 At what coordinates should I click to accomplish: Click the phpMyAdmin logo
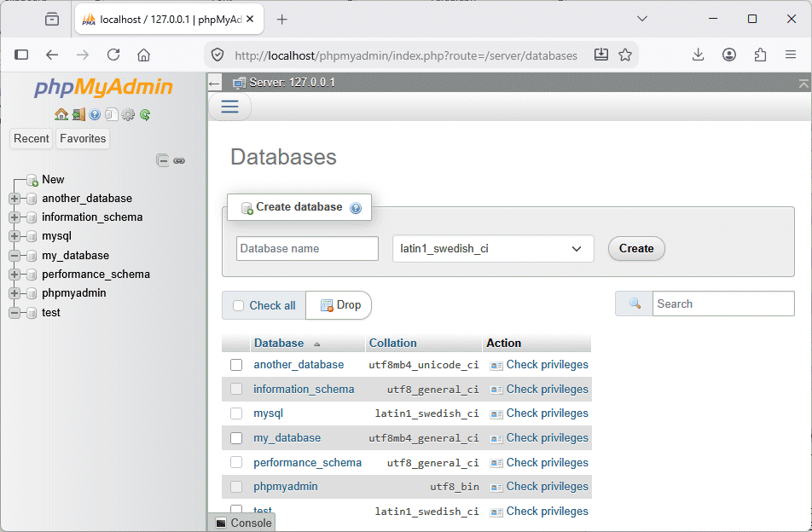[x=103, y=88]
